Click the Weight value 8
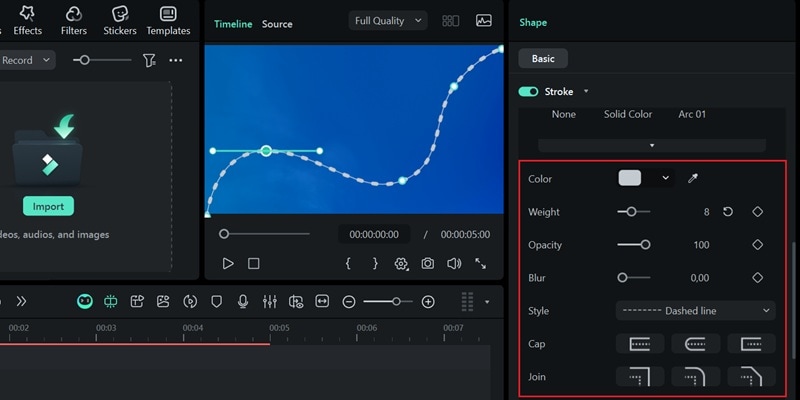Image resolution: width=800 pixels, height=400 pixels. 706,212
